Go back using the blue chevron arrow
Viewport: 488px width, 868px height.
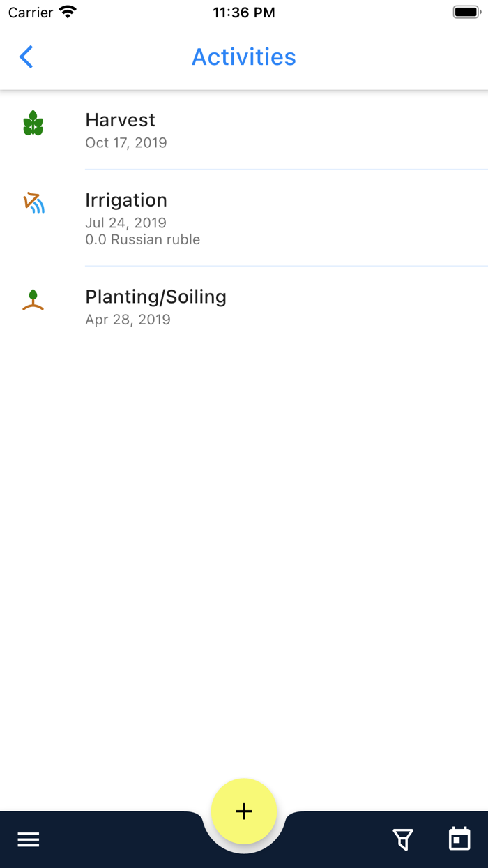[26, 57]
